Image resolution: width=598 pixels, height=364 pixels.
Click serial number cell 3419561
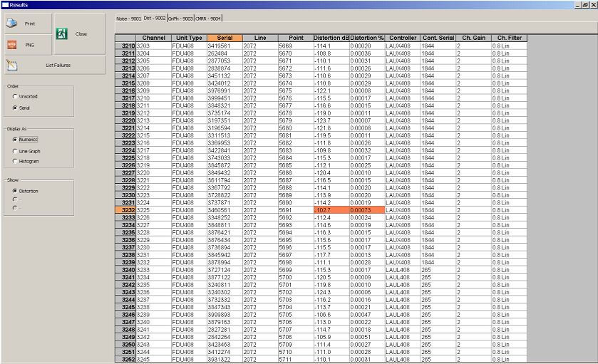pyautogui.click(x=225, y=46)
